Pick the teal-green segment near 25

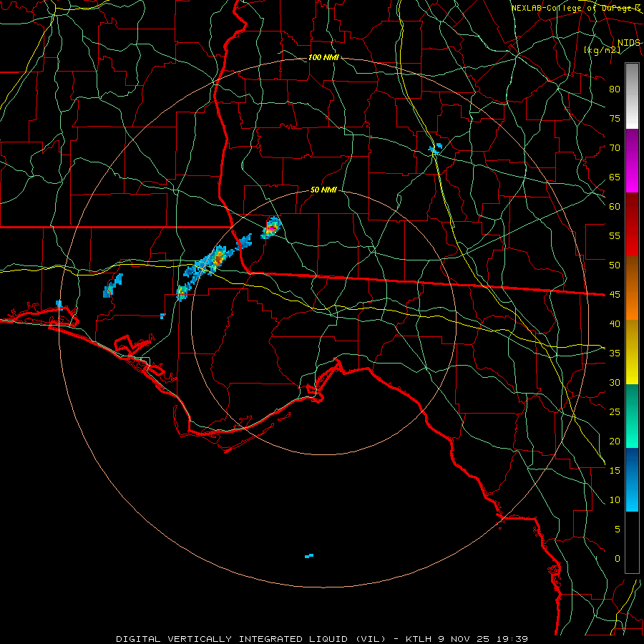pyautogui.click(x=632, y=416)
